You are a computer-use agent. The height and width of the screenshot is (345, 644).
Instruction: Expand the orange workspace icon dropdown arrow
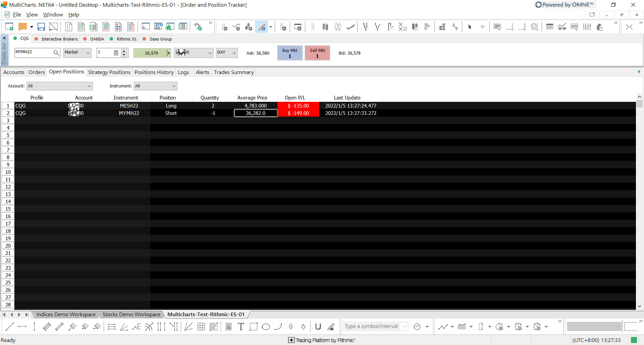click(32, 27)
